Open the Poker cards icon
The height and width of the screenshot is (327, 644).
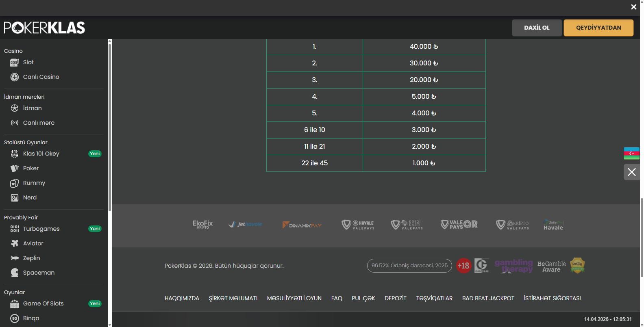[x=15, y=168]
